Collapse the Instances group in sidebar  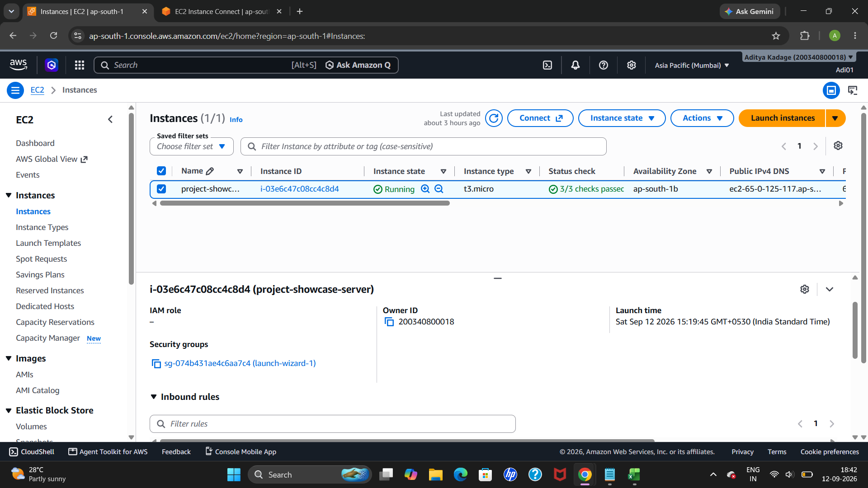9,195
